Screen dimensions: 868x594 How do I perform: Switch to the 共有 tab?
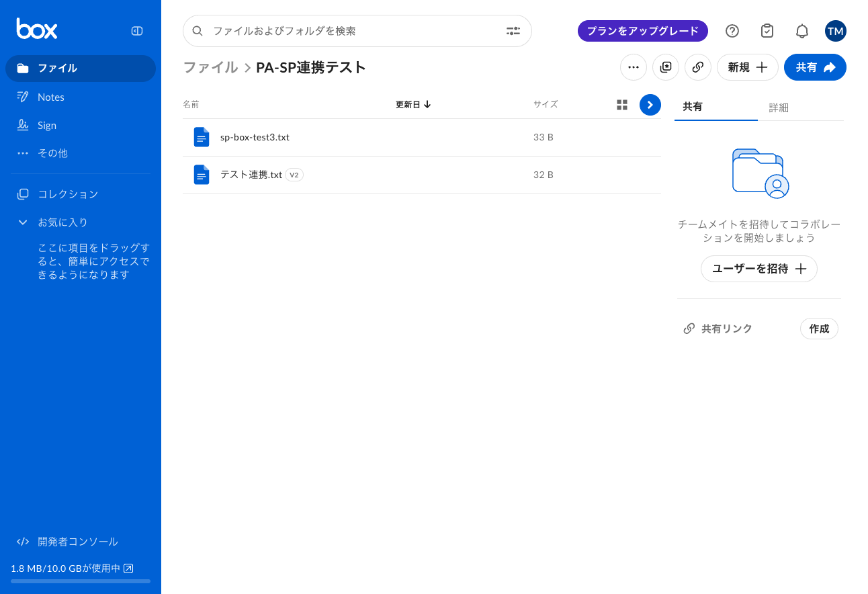[x=716, y=107]
